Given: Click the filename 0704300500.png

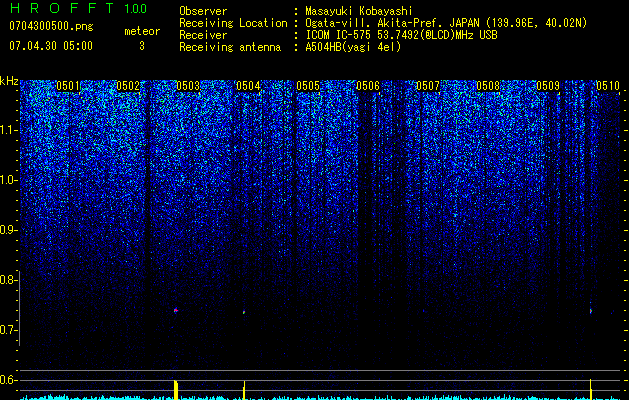Looking at the screenshot, I should click(51, 26).
